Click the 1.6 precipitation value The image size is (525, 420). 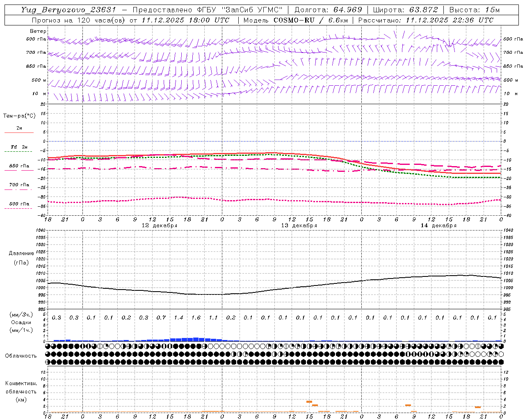(x=196, y=317)
